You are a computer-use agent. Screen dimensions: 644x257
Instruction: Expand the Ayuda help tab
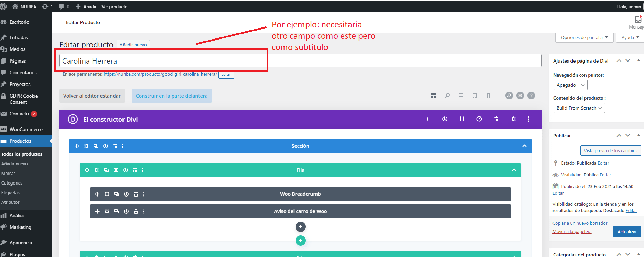(630, 37)
